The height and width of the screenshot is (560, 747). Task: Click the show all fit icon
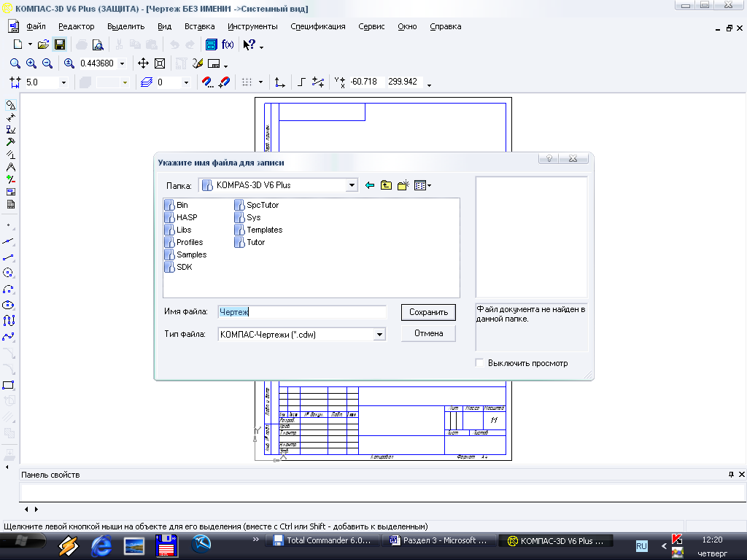pos(160,63)
